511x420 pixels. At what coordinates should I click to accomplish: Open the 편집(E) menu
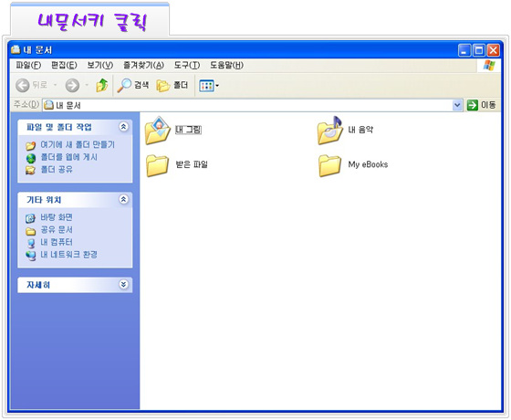64,65
